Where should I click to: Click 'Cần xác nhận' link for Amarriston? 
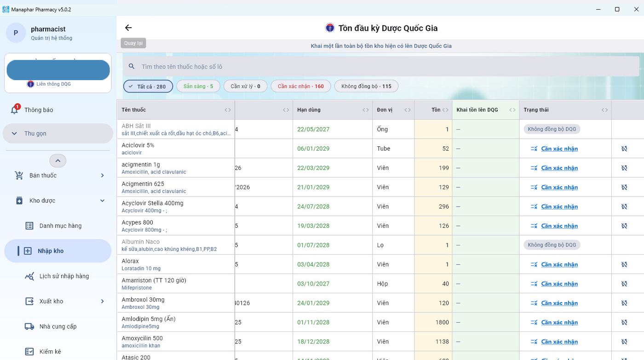pos(559,284)
